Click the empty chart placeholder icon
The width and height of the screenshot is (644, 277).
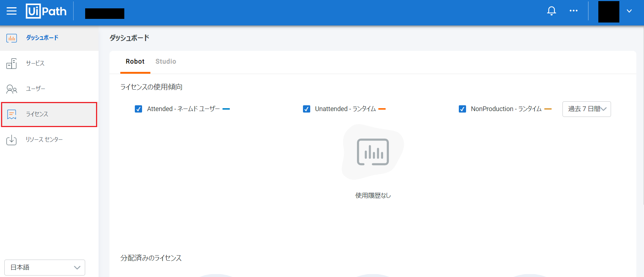373,152
